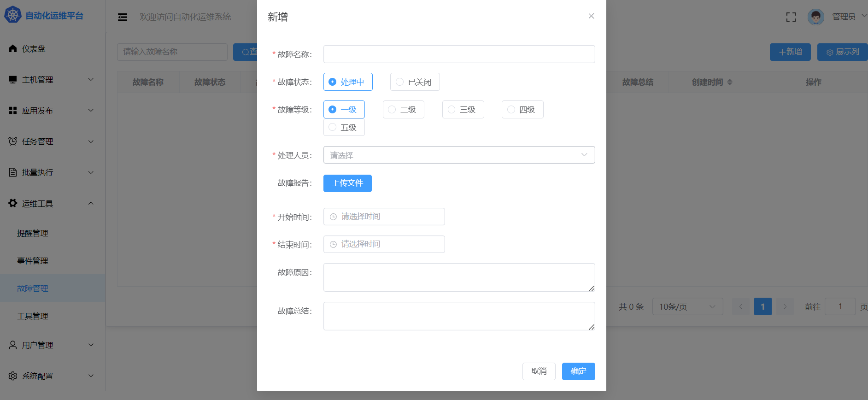Open the dashboard via its home icon

pos(13,49)
